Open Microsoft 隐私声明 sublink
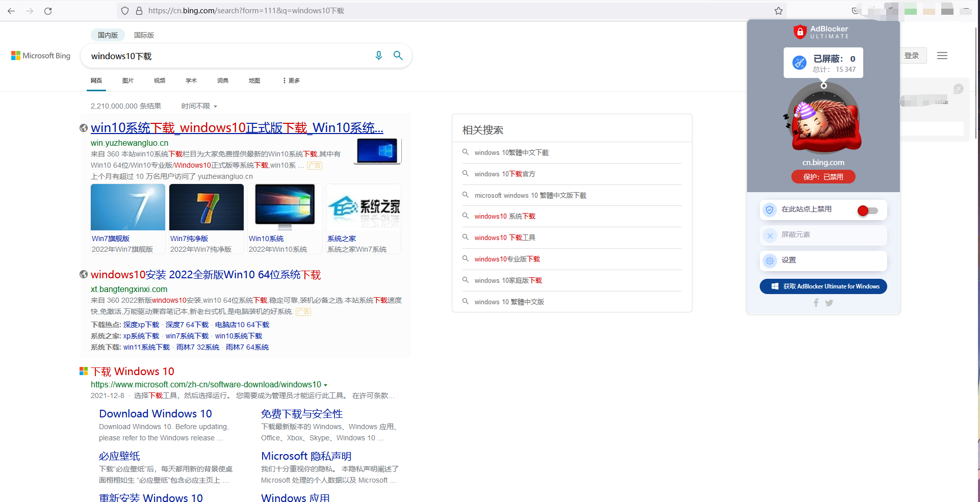 pyautogui.click(x=306, y=456)
